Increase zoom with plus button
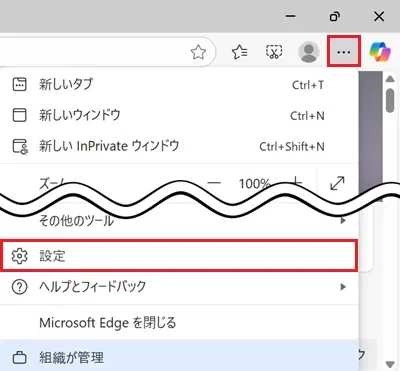 [x=296, y=183]
